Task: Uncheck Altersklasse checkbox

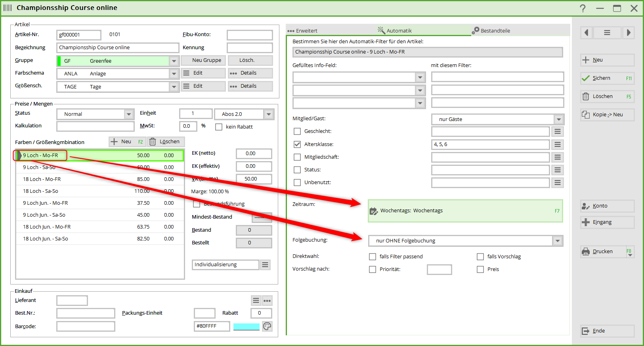Action: coord(297,144)
